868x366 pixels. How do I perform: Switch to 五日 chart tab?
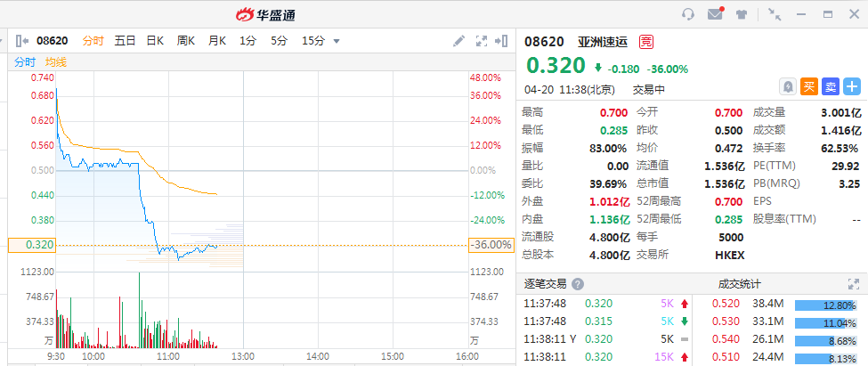pos(125,40)
